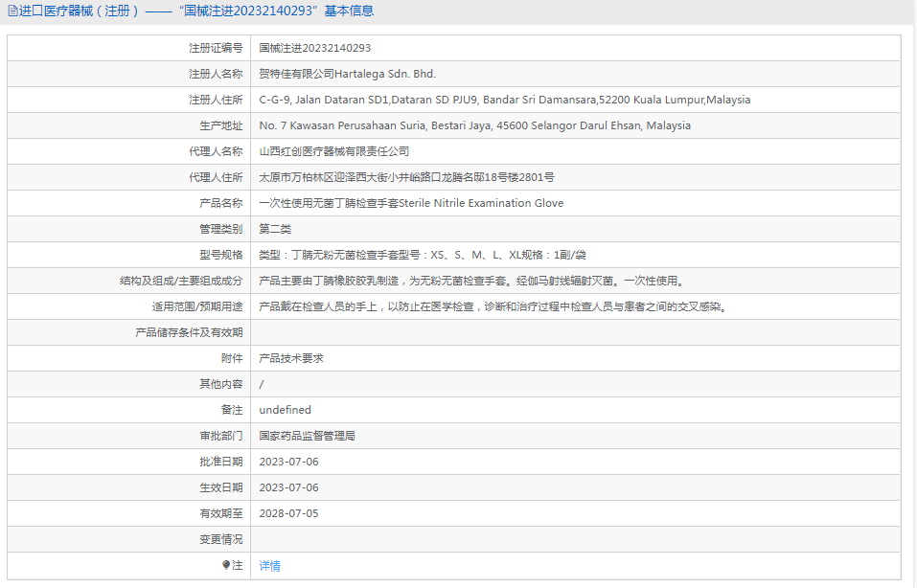This screenshot has width=917, height=588.
Task: Click the 型号规格 label
Action: 220,255
